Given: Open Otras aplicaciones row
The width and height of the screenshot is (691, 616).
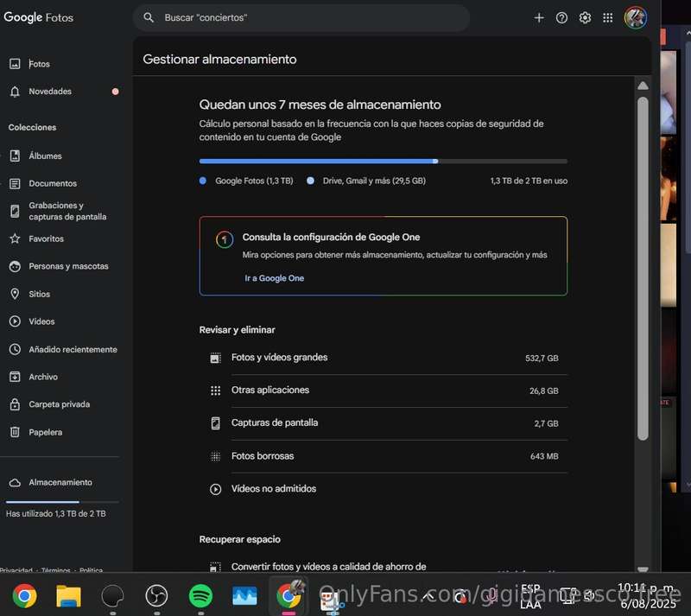Looking at the screenshot, I should point(384,391).
